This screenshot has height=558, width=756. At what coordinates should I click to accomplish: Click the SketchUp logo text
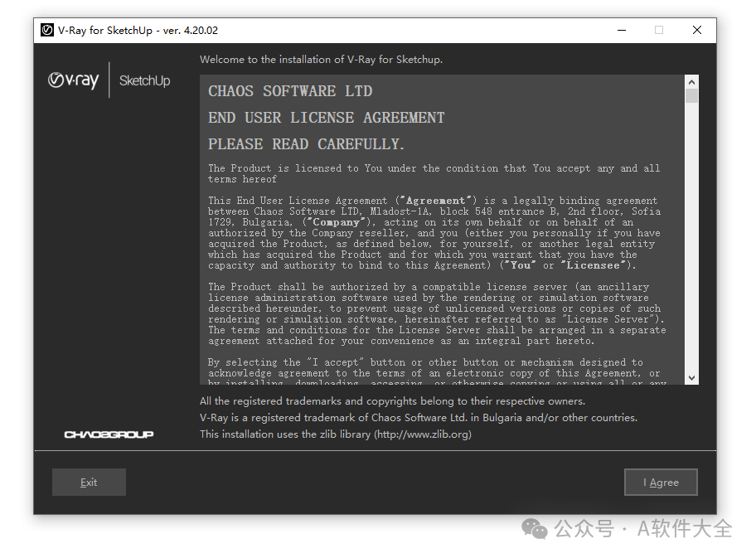click(x=144, y=80)
